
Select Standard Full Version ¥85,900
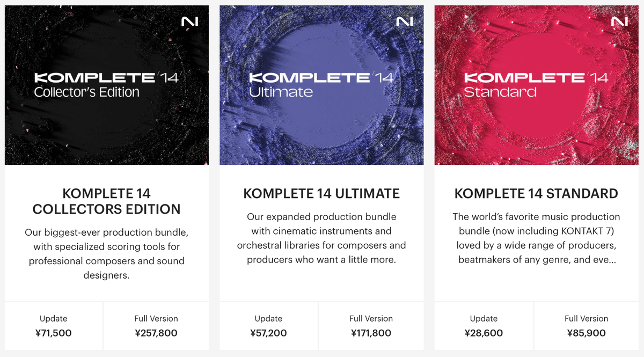(587, 326)
